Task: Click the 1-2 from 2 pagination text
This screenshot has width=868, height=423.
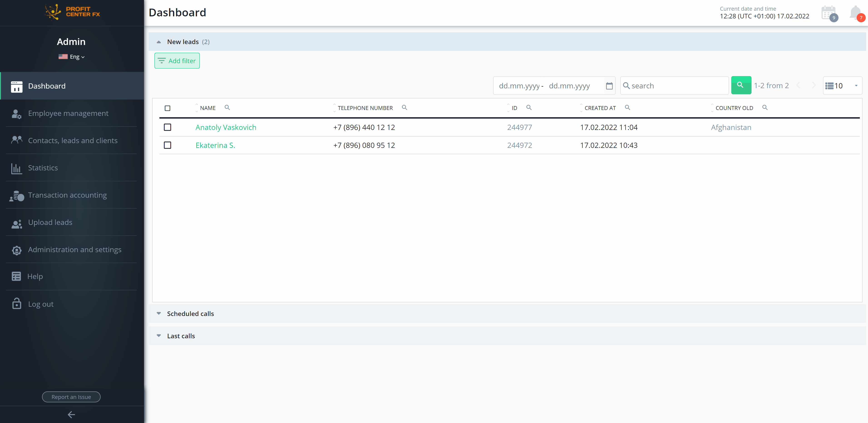Action: pyautogui.click(x=771, y=86)
